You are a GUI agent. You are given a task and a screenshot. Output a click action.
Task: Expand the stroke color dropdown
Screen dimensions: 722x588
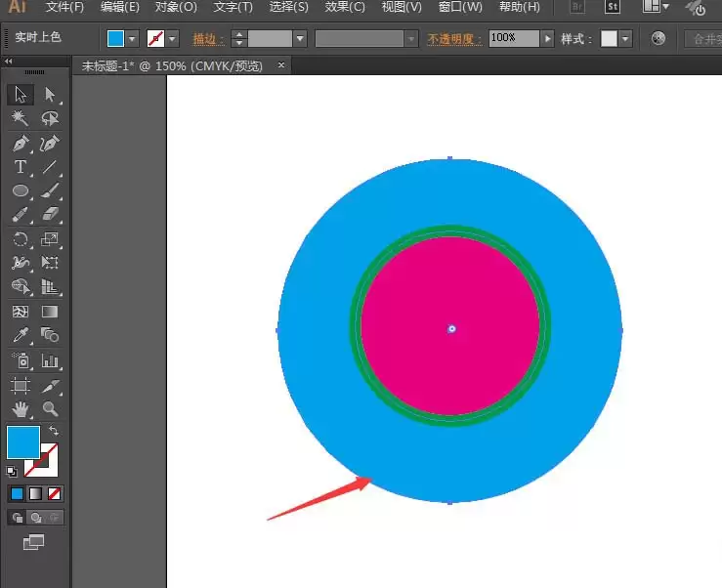point(173,39)
